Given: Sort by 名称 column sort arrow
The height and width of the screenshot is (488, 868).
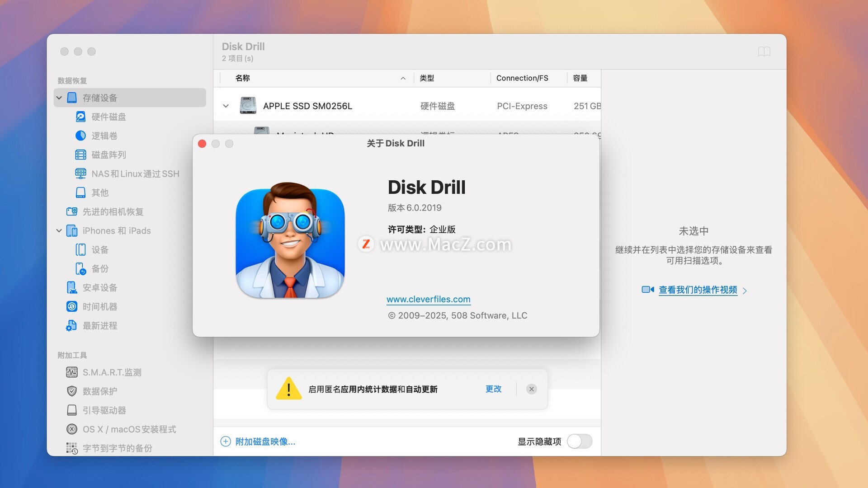Looking at the screenshot, I should pyautogui.click(x=403, y=78).
